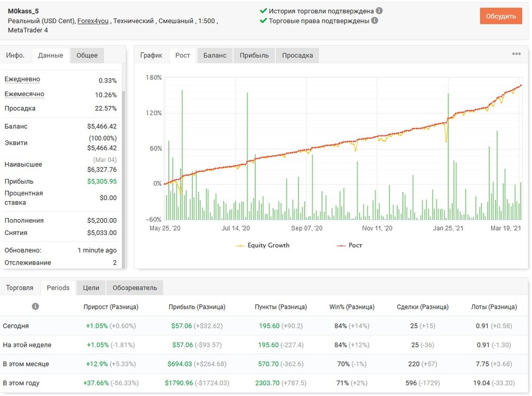The image size is (532, 396).
Task: Select the Рост chart tab
Action: pyautogui.click(x=183, y=55)
